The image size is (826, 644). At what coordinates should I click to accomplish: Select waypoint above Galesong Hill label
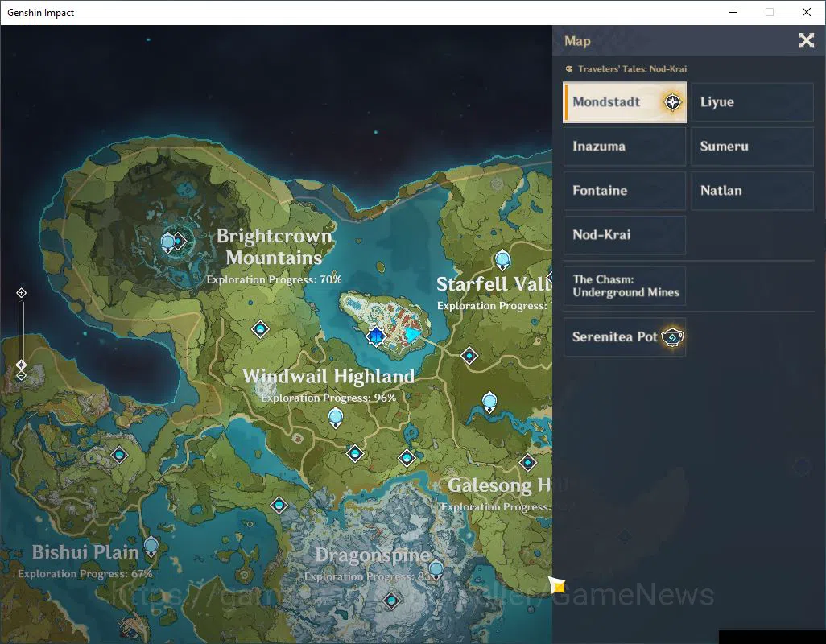pyautogui.click(x=527, y=463)
